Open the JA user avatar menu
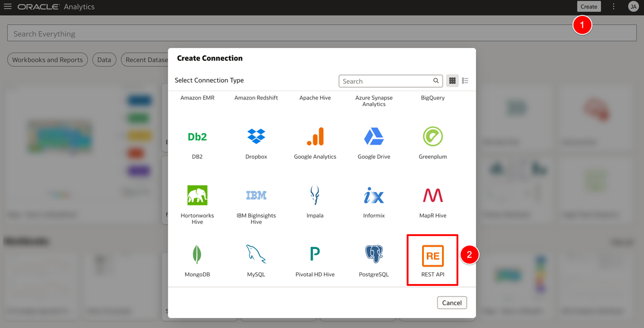This screenshot has height=328, width=644. (633, 6)
